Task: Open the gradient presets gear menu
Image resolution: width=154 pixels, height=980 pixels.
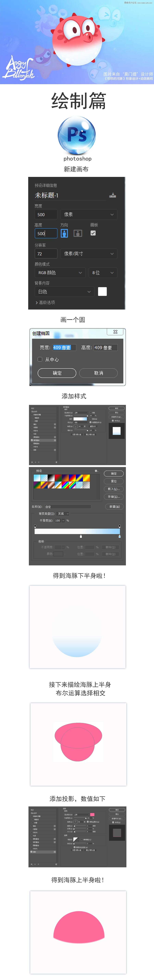Action: (96, 471)
